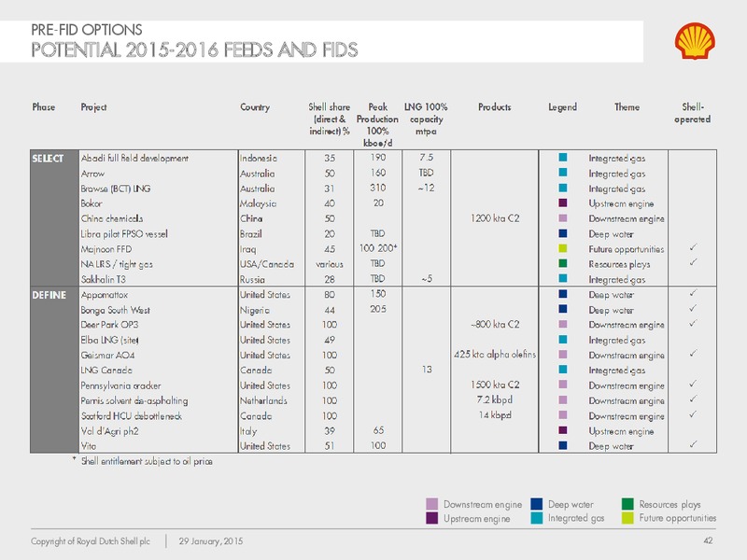Click the Downstream engine swatch in bottom legend
Image resolution: width=747 pixels, height=560 pixels.
coord(431,504)
